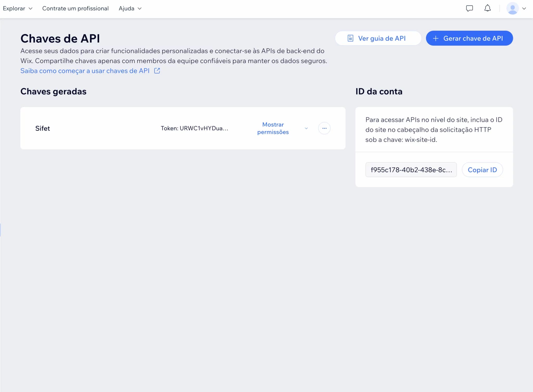533x392 pixels.
Task: Click the plus icon in Gerar chave de API
Action: (435, 38)
